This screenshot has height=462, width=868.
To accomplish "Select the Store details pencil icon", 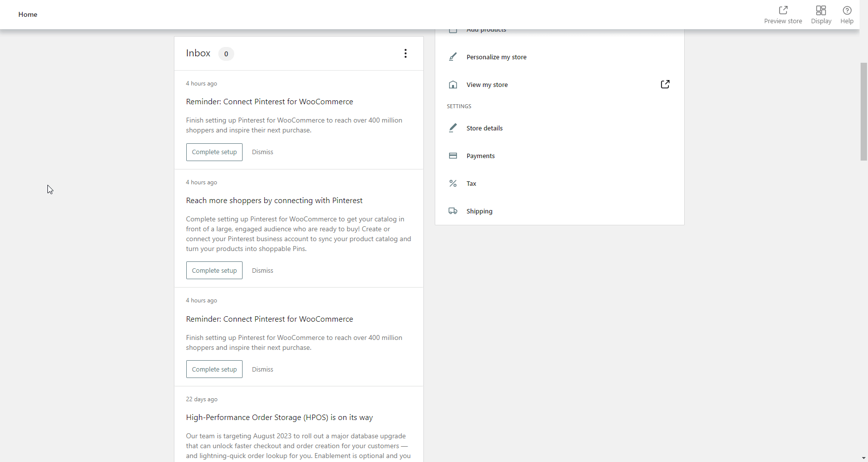I will [x=453, y=127].
